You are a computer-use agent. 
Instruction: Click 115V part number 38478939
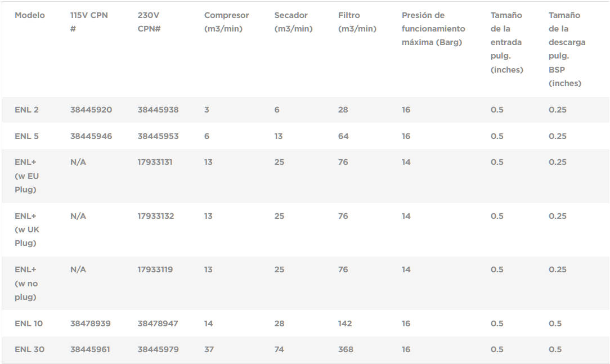coord(90,323)
